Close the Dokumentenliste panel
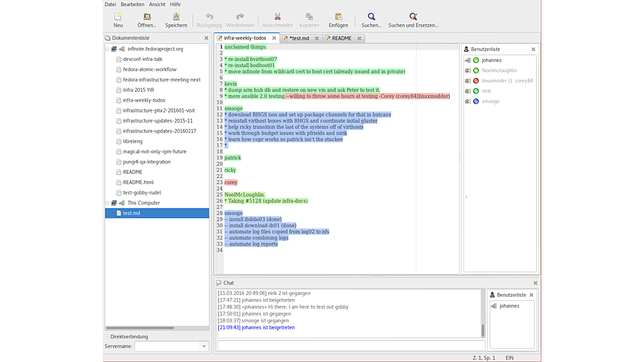This screenshot has height=362, width=644. [206, 38]
